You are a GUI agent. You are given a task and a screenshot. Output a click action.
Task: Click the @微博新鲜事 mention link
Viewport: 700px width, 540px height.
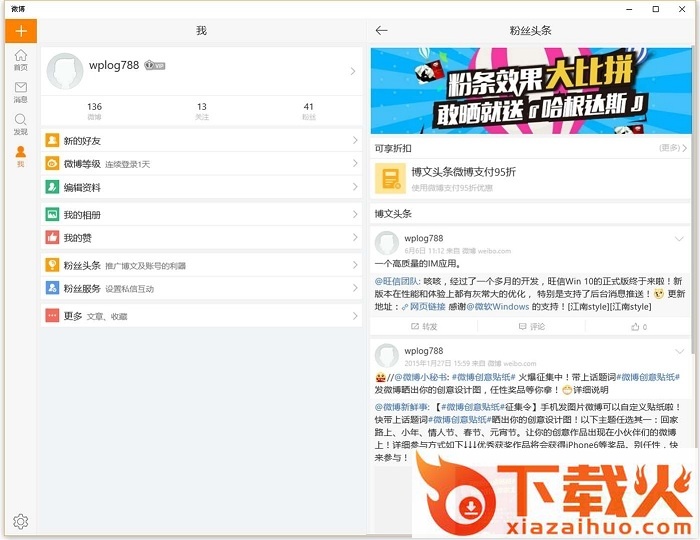(402, 407)
